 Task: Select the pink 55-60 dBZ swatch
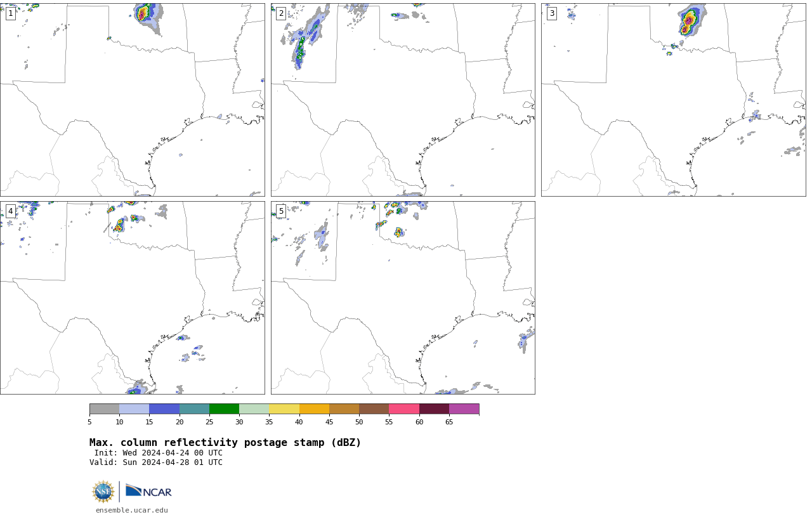pos(404,409)
